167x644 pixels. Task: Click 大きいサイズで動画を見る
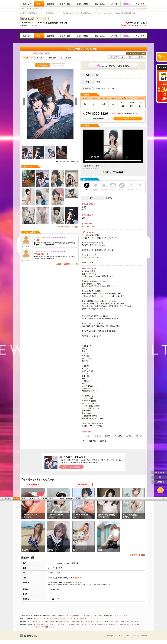click(x=113, y=172)
